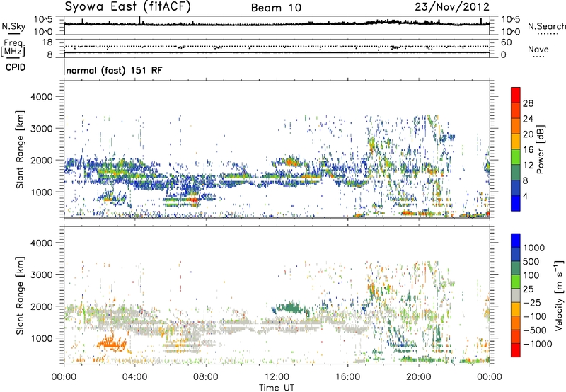Click the 'Freq. [MHz]' axis label
Image resolution: width=566 pixels, height=392 pixels.
(x=13, y=48)
